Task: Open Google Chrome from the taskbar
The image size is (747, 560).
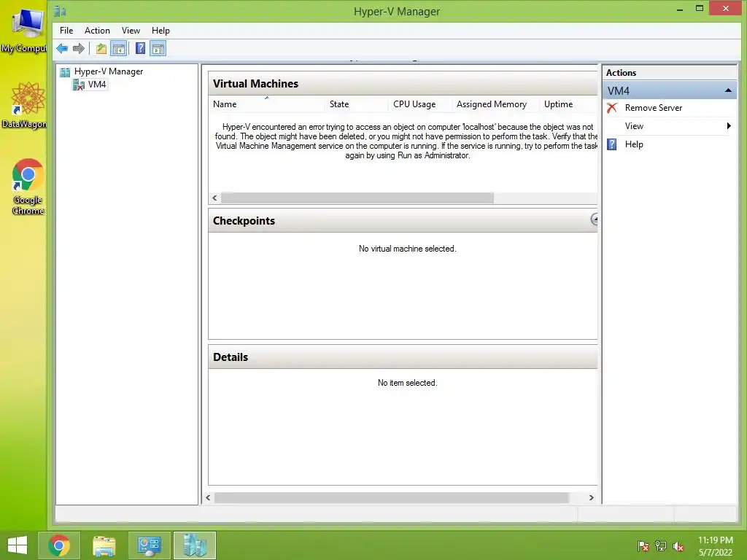Action: click(59, 545)
